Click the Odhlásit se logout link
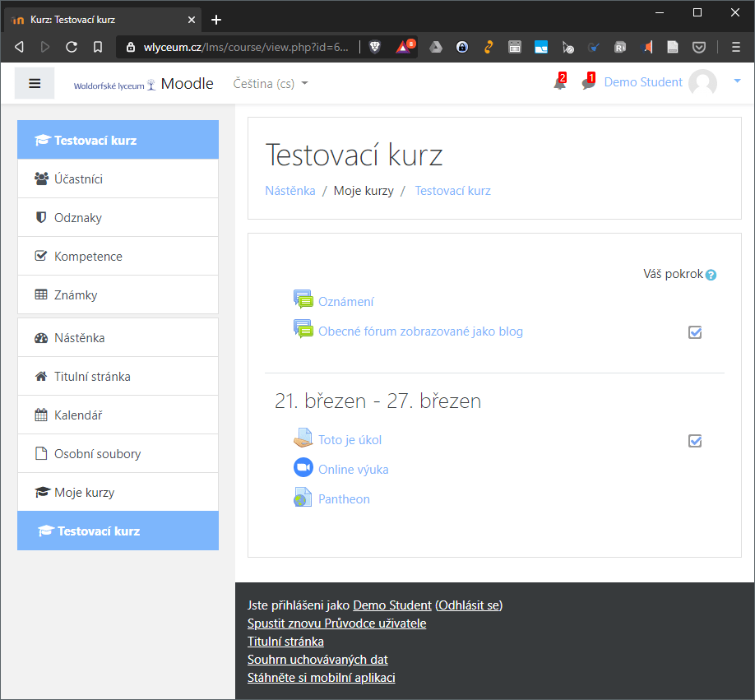 coord(469,605)
